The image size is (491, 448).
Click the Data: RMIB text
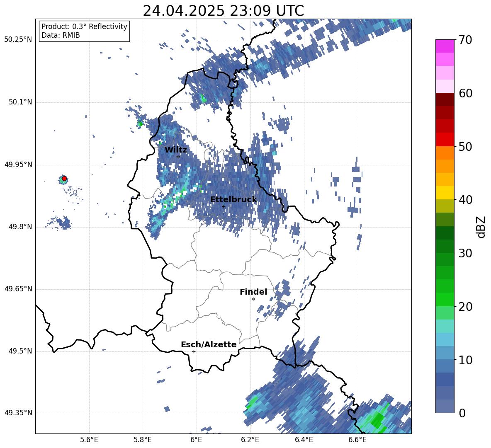click(x=61, y=35)
